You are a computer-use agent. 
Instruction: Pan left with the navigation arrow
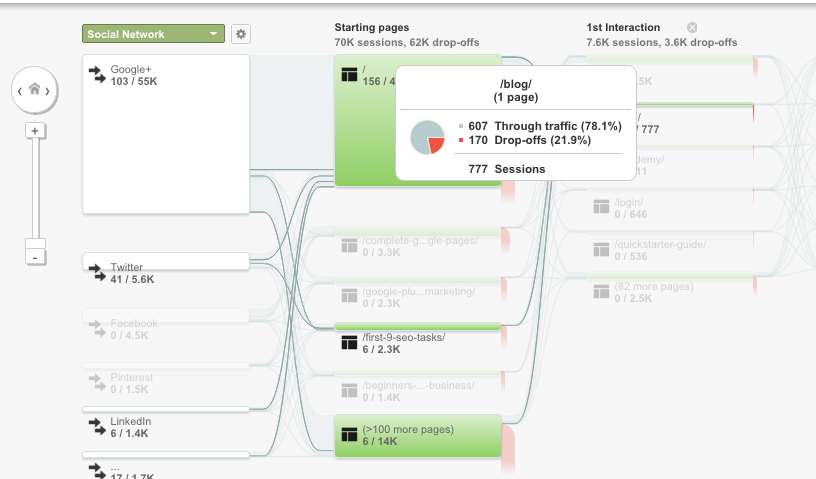point(20,91)
